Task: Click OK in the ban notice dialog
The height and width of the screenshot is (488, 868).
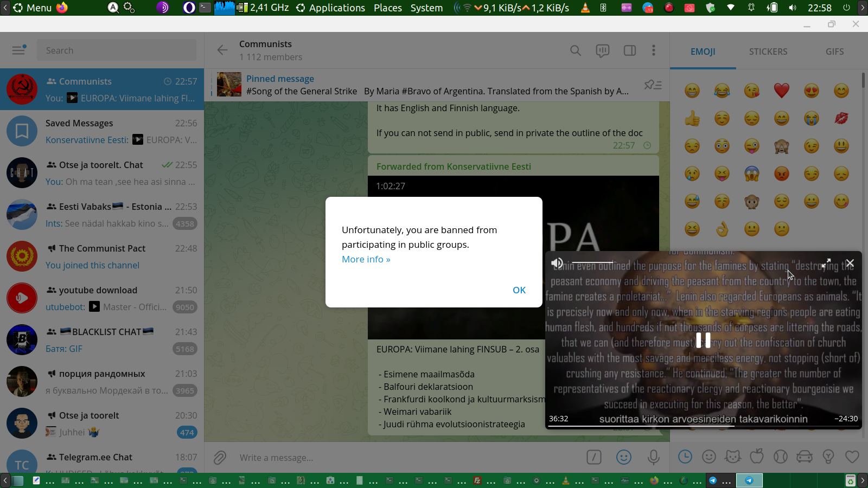Action: [x=519, y=290]
